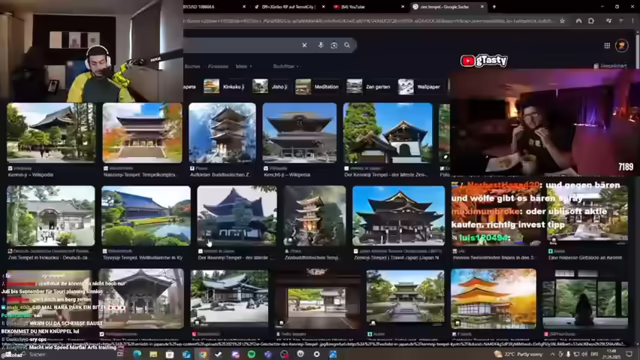Open Spotify from the taskbar
Image resolution: width=640 pixels, height=360 pixels.
(x=251, y=354)
